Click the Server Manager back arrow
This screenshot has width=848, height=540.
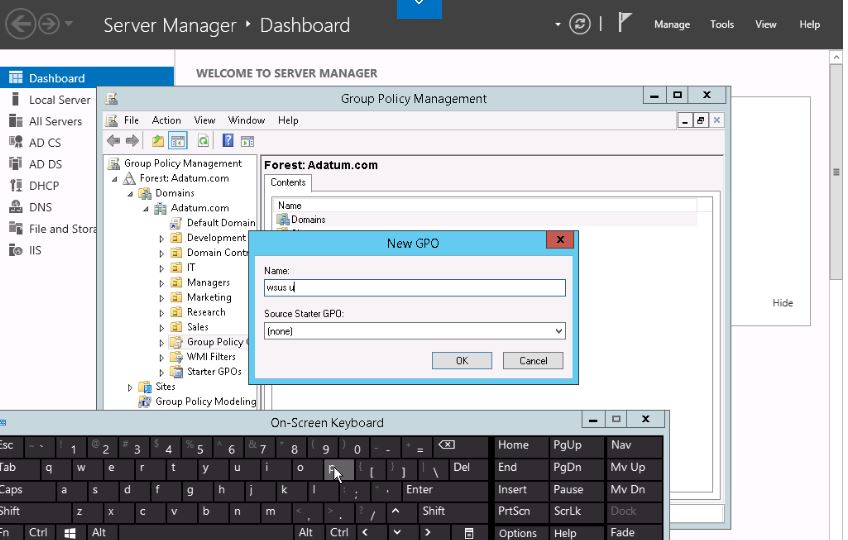(x=19, y=24)
